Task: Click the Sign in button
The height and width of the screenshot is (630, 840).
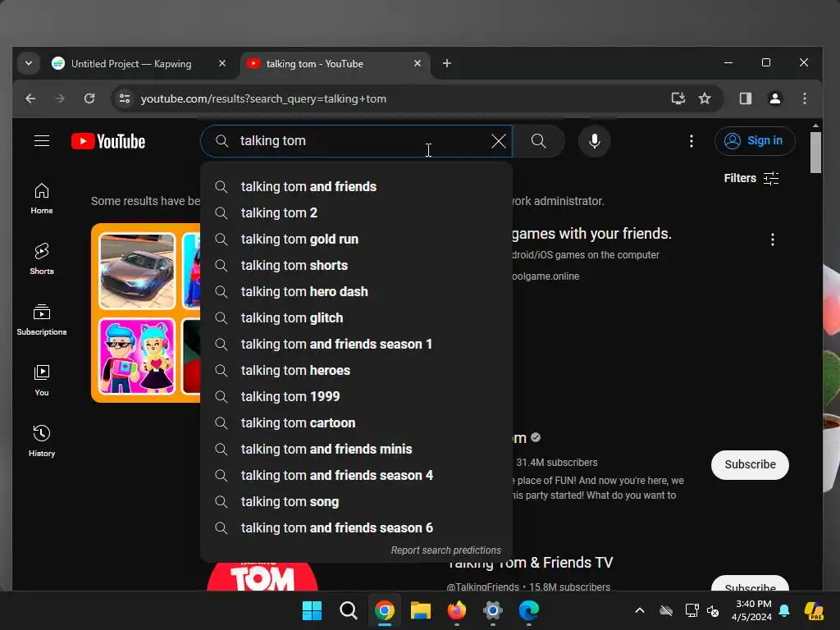Action: (755, 141)
